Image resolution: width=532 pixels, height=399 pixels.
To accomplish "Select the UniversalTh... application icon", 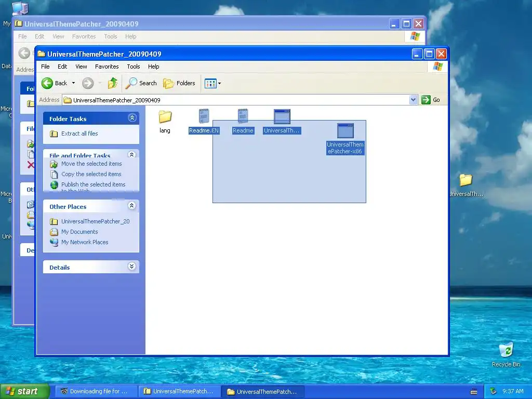I will pyautogui.click(x=282, y=117).
